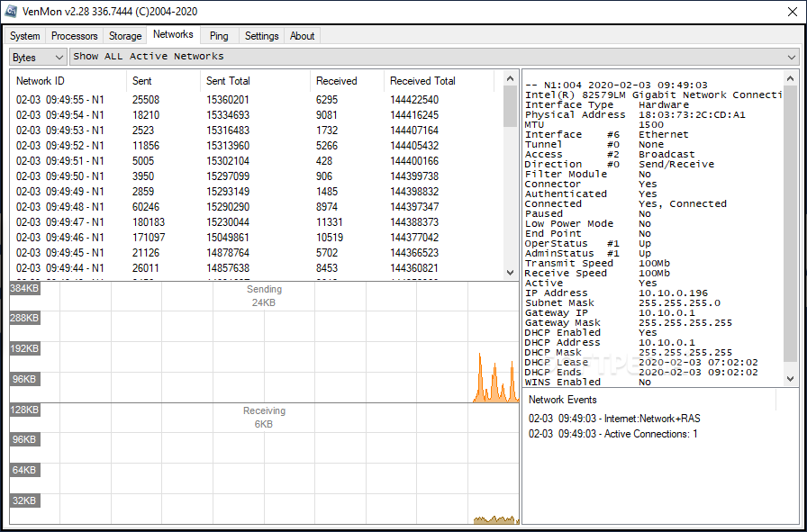
Task: Select event Active Connections: 1
Action: pos(613,434)
